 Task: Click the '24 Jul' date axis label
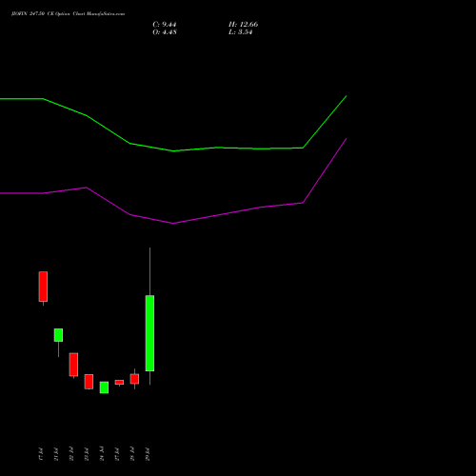102,454
